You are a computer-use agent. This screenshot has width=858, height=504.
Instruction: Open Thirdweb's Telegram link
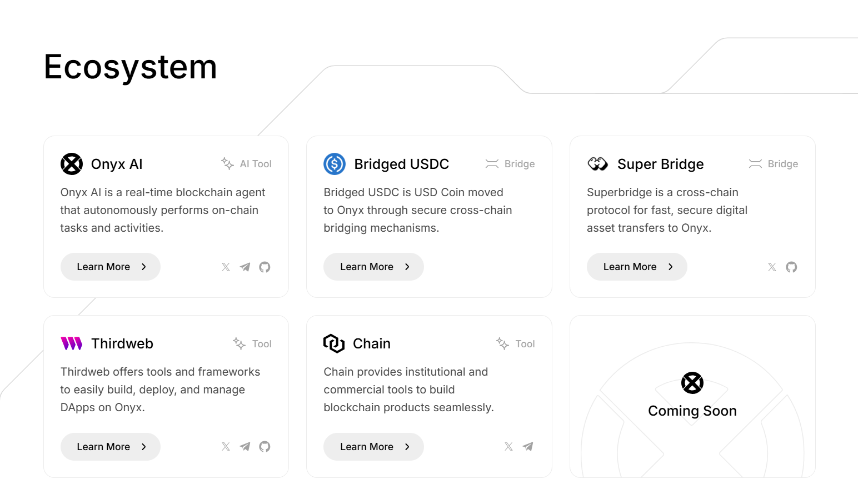[245, 447]
